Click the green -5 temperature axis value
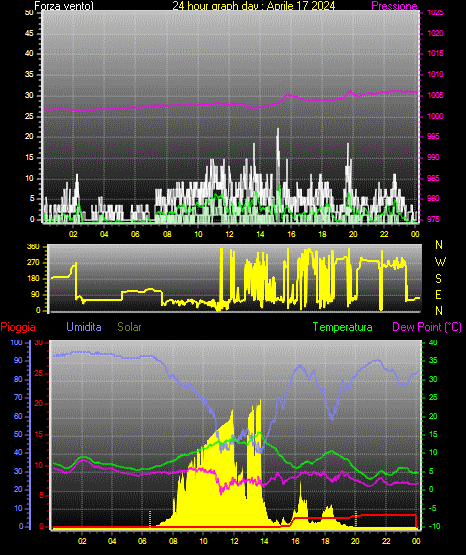Viewport: 466px width, 555px height. click(x=433, y=508)
